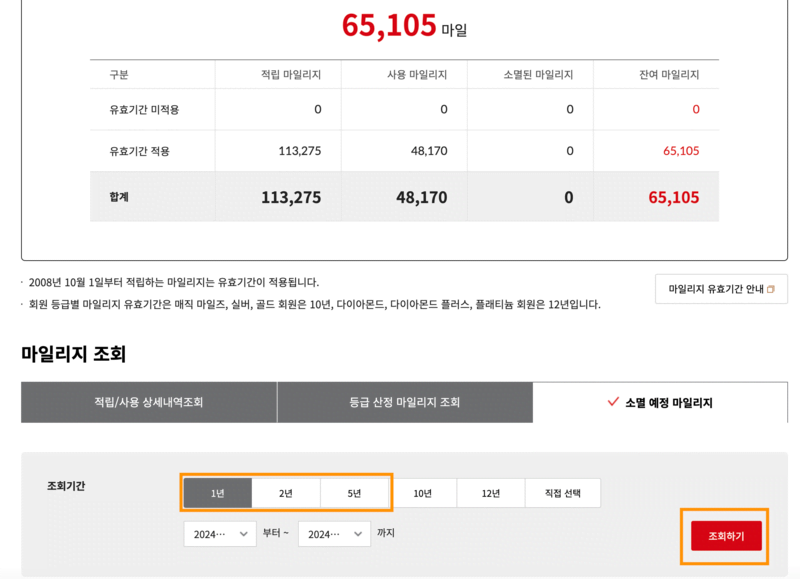This screenshot has height=579, width=800.
Task: Select the 1년 lookup period
Action: [220, 492]
